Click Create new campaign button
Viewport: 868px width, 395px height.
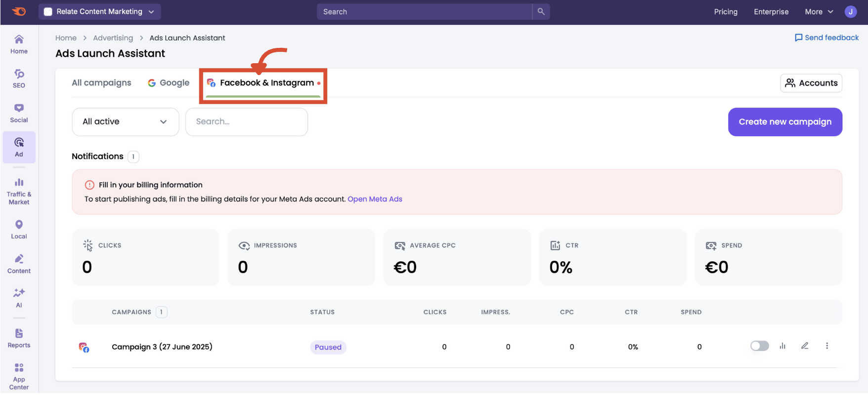coord(785,122)
